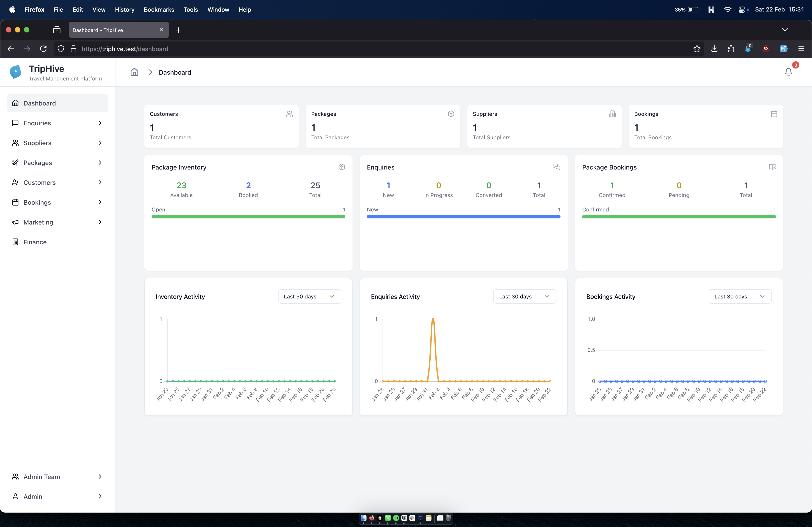Viewport: 812px width, 527px height.
Task: Click the Package Bookings Confirmed progress bar
Action: (x=679, y=216)
